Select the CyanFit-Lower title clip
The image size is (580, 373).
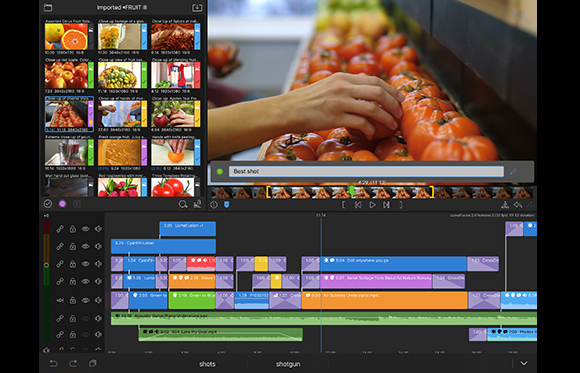coord(163,246)
